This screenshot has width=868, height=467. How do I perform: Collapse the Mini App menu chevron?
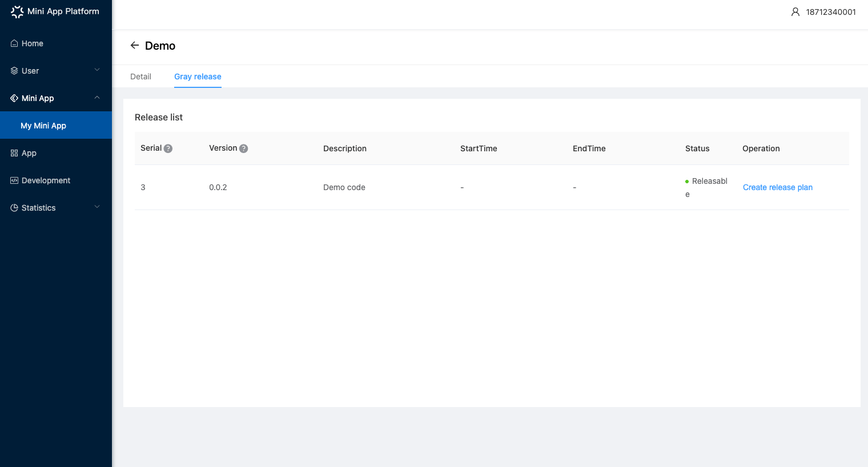click(97, 98)
